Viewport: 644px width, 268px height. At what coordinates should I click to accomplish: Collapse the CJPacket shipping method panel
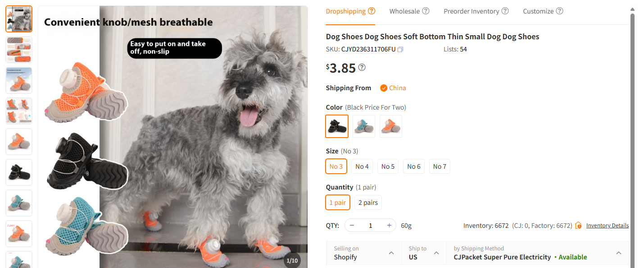pos(618,253)
